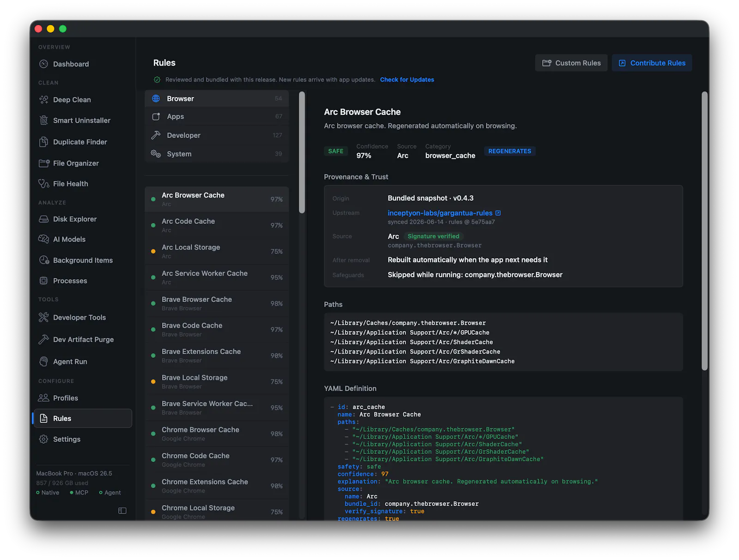Viewport: 739px width, 560px height.
Task: Open the AI Models icon
Action: coord(44,239)
